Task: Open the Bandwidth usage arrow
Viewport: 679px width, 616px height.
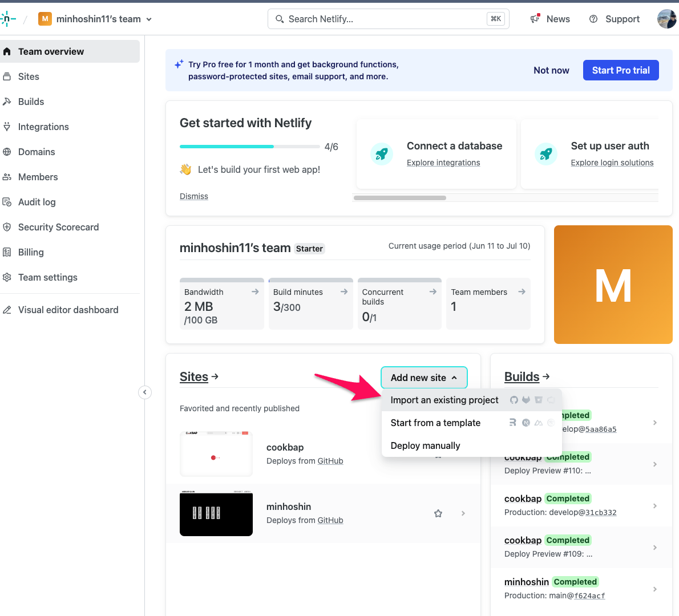Action: (x=255, y=292)
